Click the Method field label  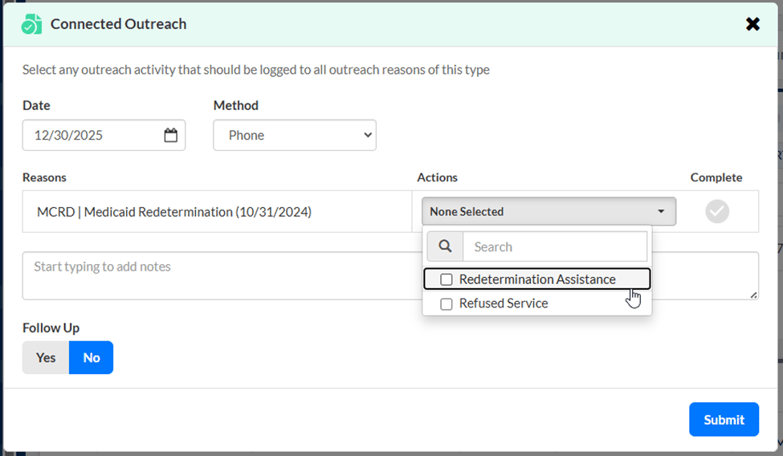(236, 105)
